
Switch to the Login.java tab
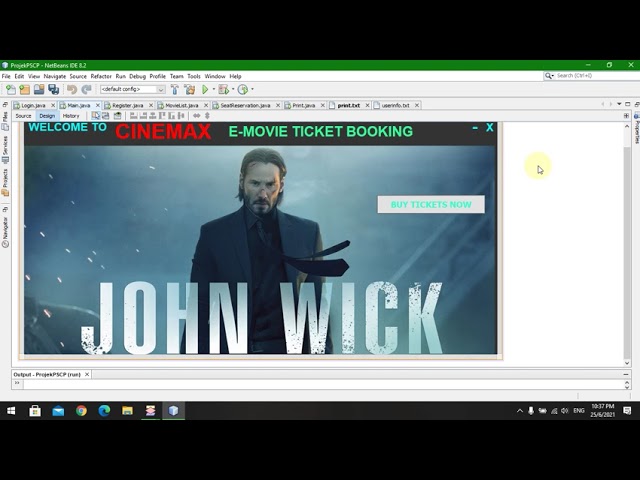tap(31, 105)
